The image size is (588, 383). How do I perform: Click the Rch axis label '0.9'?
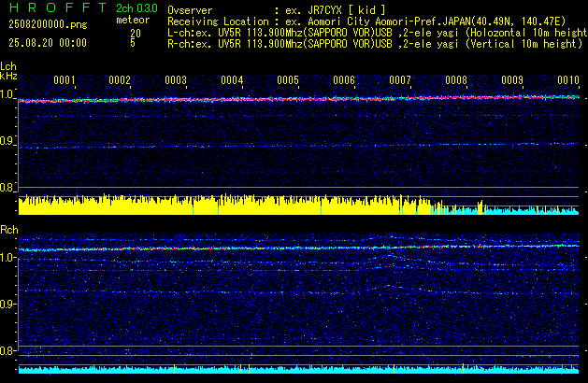click(7, 305)
